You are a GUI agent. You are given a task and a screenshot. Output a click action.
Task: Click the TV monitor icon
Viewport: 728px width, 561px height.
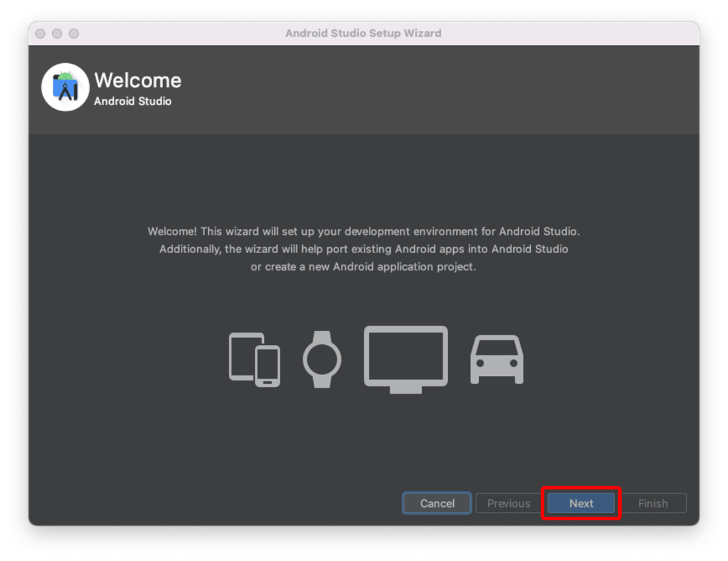click(x=406, y=359)
